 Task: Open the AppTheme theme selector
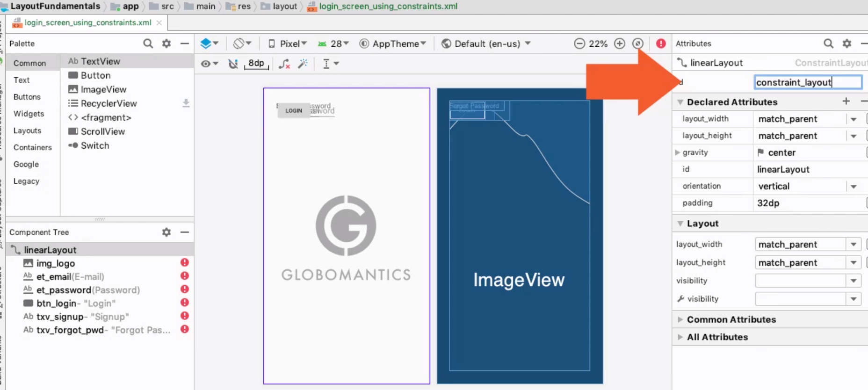[393, 43]
